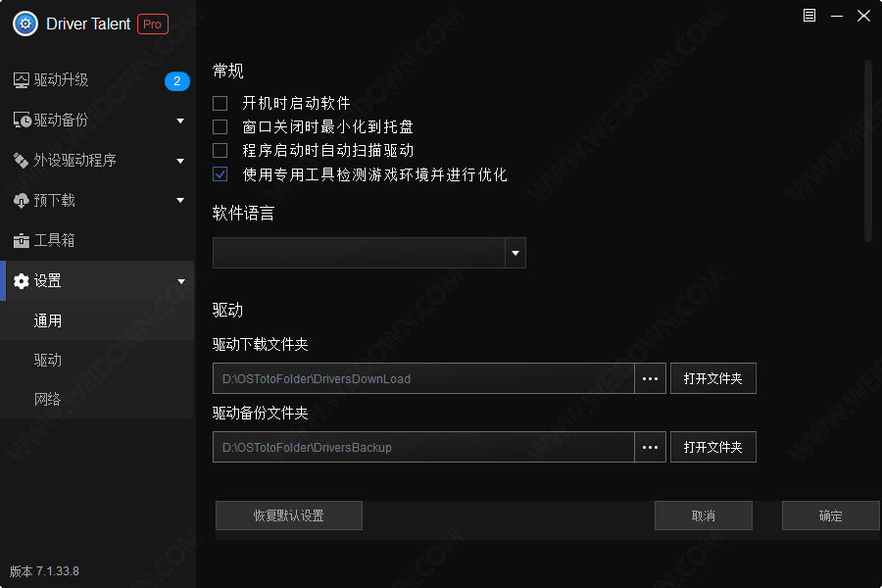Click the 取消 button
882x588 pixels.
(703, 515)
